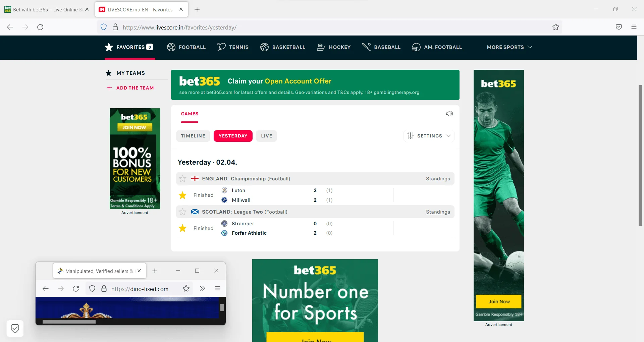Click the England flag icon

(x=195, y=179)
